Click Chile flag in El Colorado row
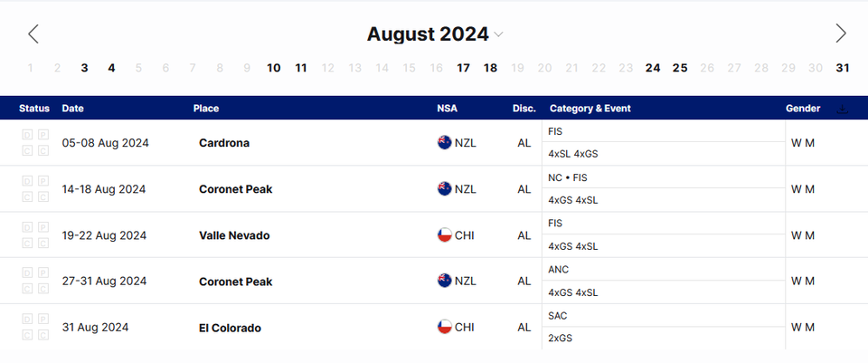868x363 pixels. click(x=444, y=328)
